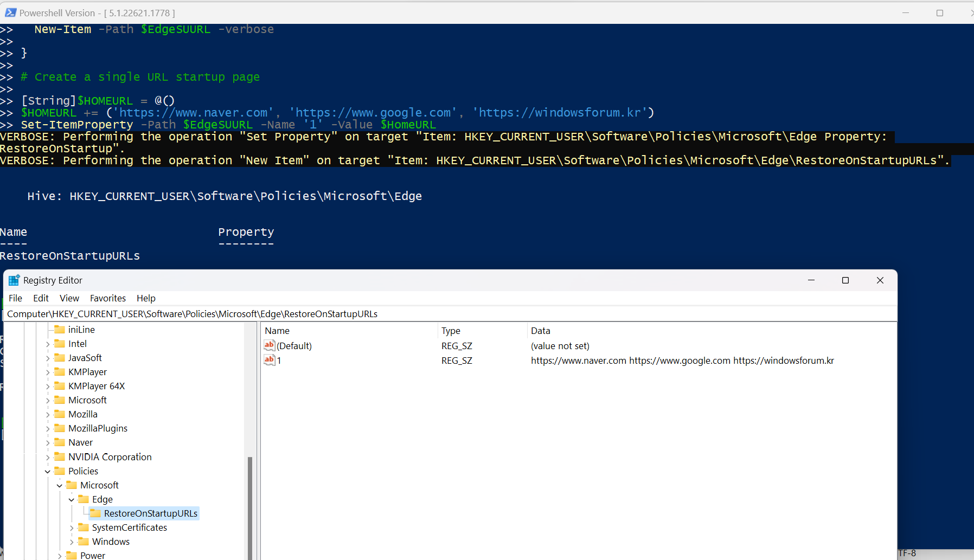This screenshot has height=560, width=974.
Task: Expand the NVIDIA Corporation tree node
Action: [48, 458]
